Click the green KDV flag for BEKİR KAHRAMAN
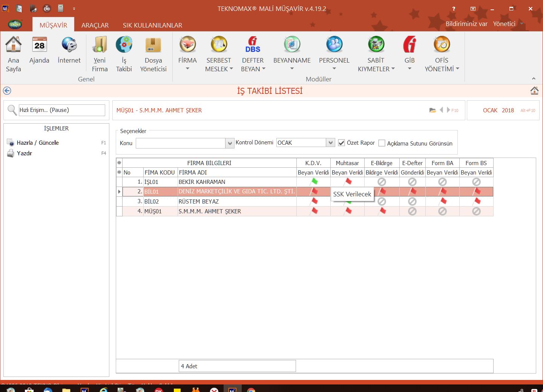 pyautogui.click(x=314, y=182)
